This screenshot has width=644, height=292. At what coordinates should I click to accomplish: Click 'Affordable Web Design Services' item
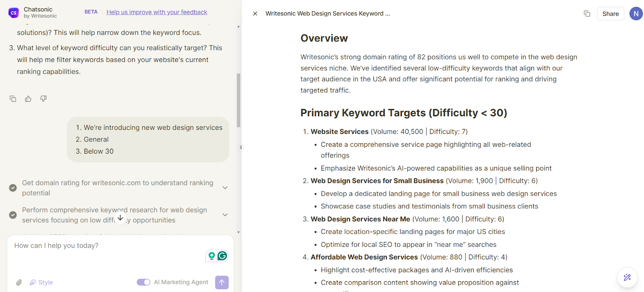364,257
